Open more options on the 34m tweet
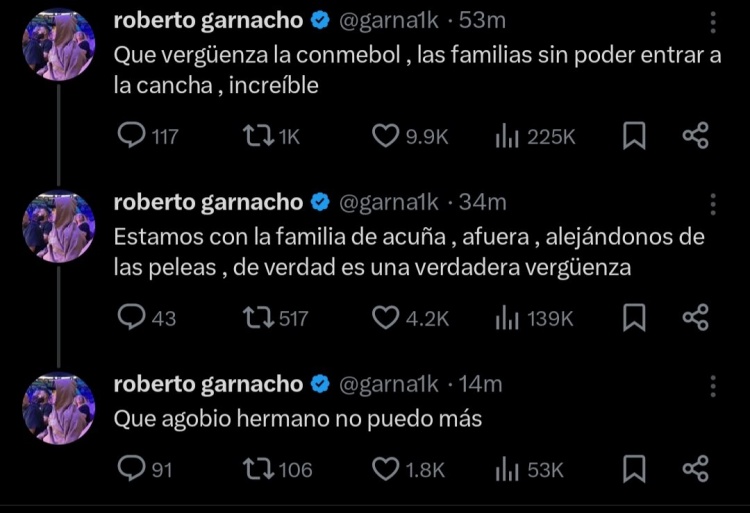Viewport: 750px width, 513px height. pos(713,204)
